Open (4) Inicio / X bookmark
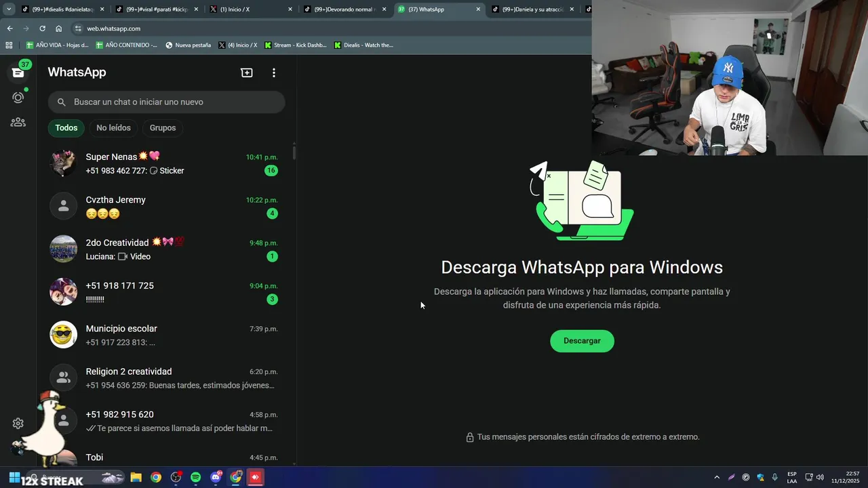The height and width of the screenshot is (488, 868). (238, 45)
